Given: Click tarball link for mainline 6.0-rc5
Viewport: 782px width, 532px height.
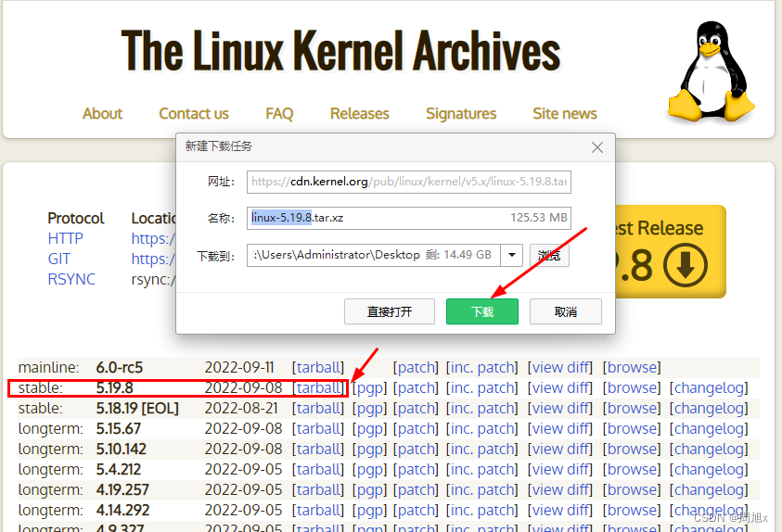Looking at the screenshot, I should click(x=318, y=368).
